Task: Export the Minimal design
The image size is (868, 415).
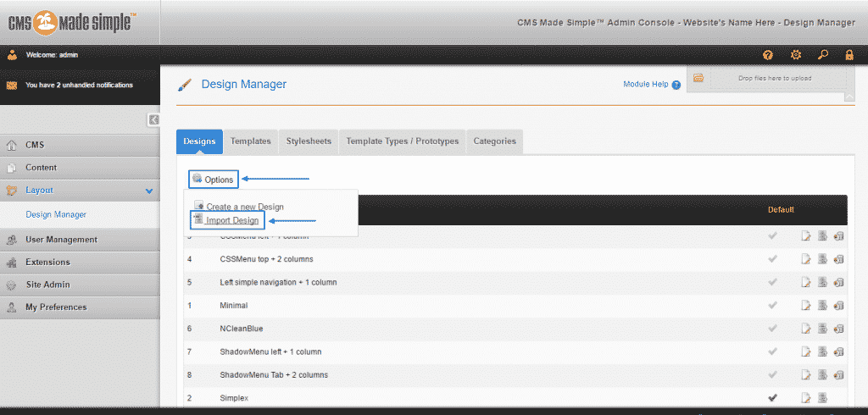Action: pyautogui.click(x=822, y=306)
